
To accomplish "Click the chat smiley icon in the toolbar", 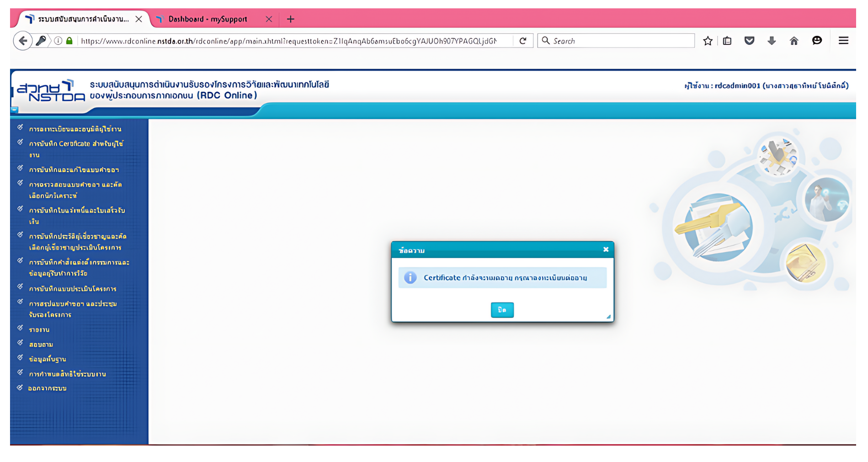I will [x=817, y=41].
